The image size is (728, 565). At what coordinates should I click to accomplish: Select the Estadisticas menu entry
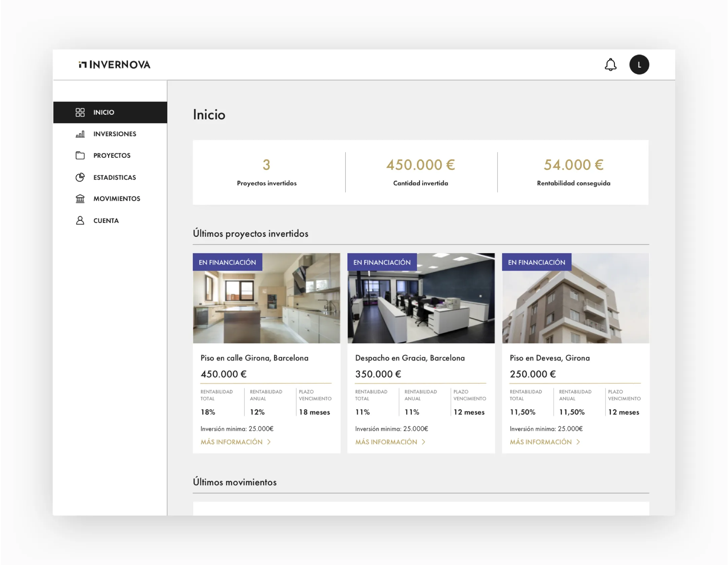pyautogui.click(x=115, y=177)
